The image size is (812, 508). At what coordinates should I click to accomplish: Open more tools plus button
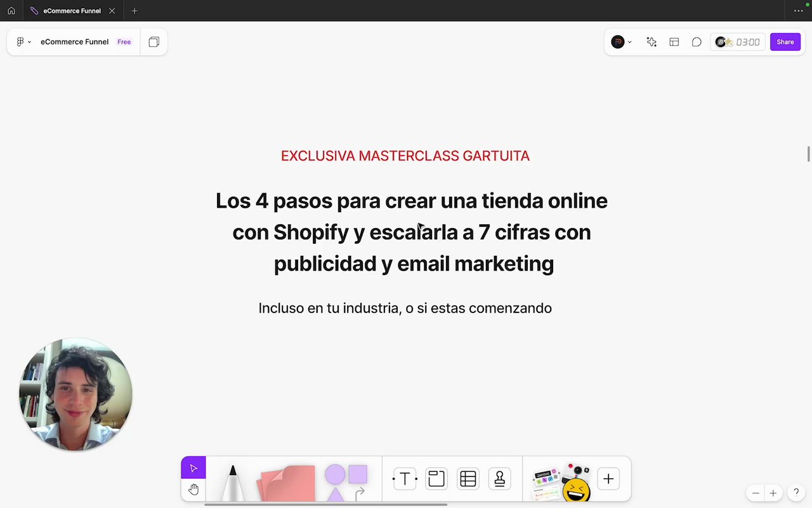click(x=608, y=479)
